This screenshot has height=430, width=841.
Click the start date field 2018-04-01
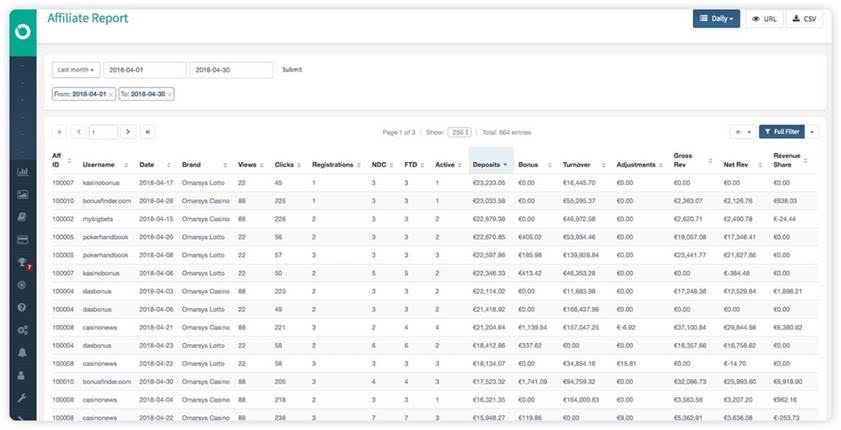click(145, 70)
